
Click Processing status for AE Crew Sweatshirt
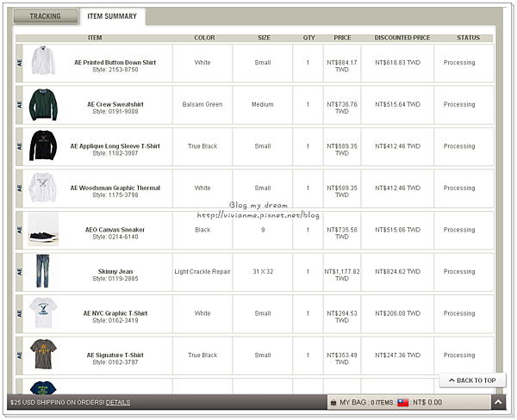tap(459, 104)
